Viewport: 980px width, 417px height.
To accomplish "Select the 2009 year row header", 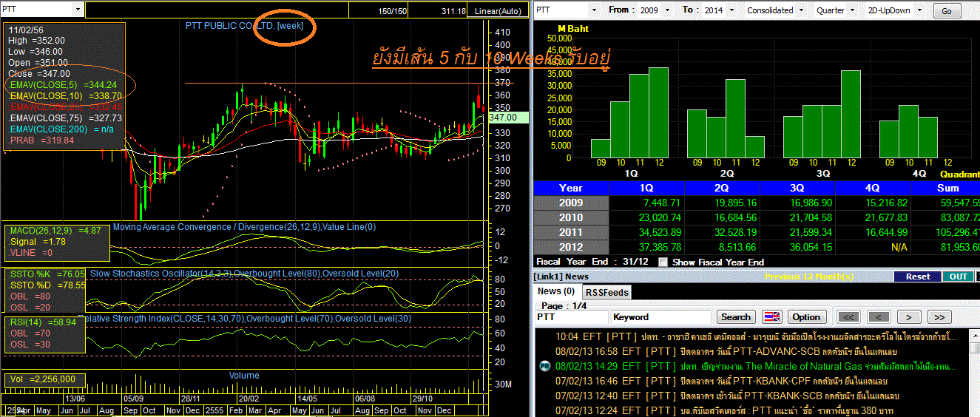I will [571, 203].
